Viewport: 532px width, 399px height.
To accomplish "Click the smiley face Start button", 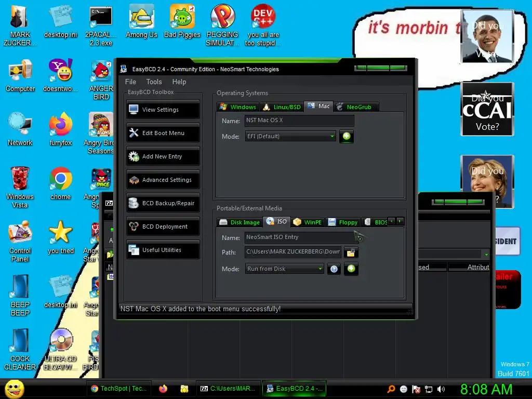I will click(x=14, y=389).
